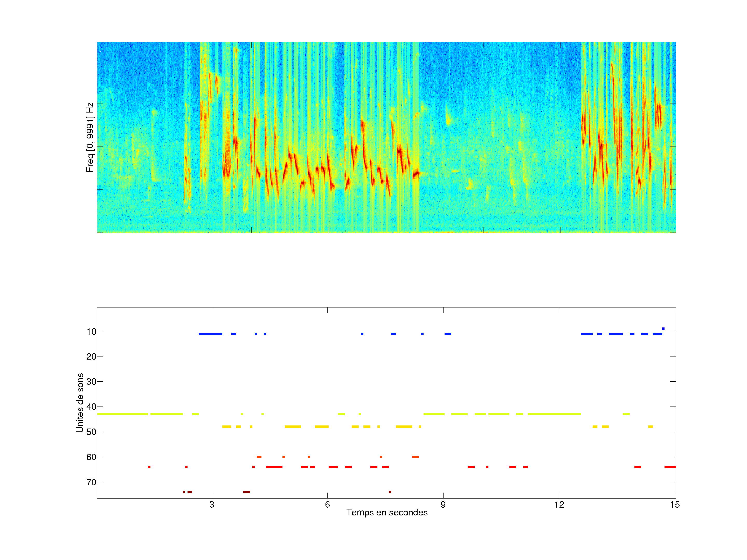Select the red segment at far right edge
The height and width of the screenshot is (560, 747).
(670, 467)
